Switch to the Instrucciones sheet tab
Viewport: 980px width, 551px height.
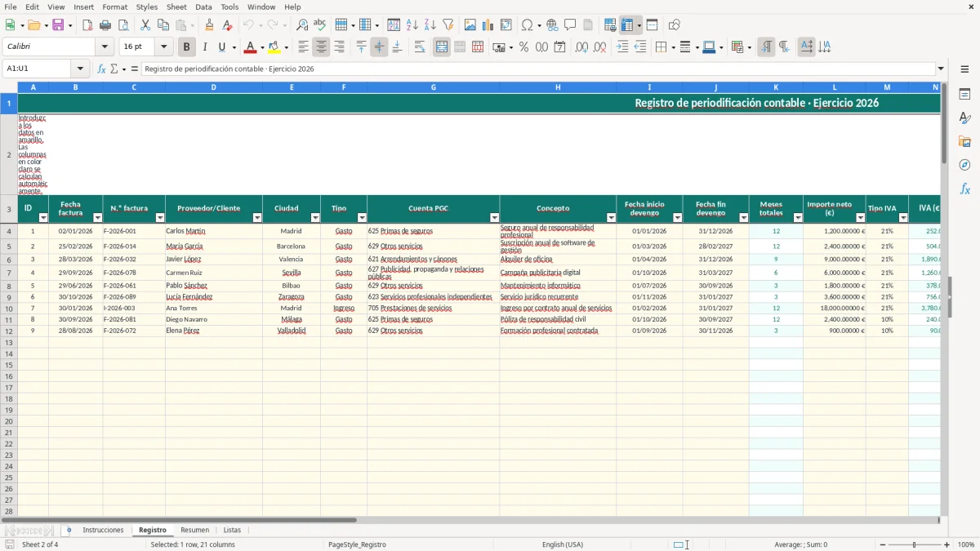pos(103,531)
